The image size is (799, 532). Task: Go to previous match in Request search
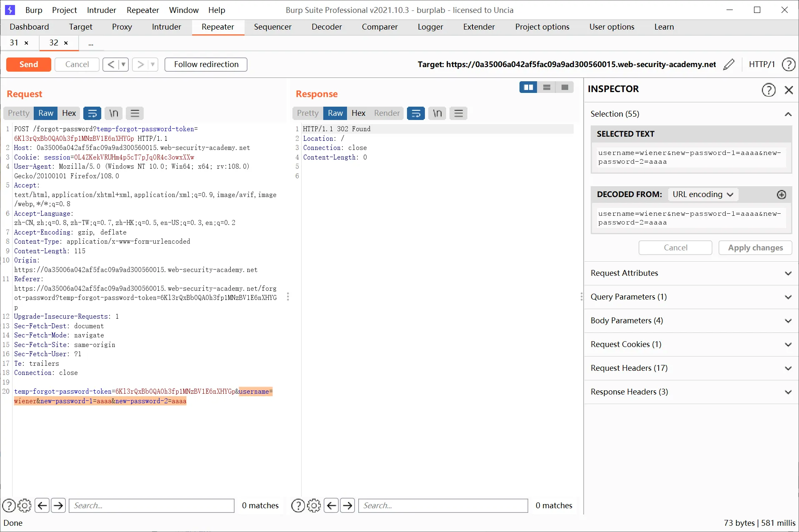[42, 506]
